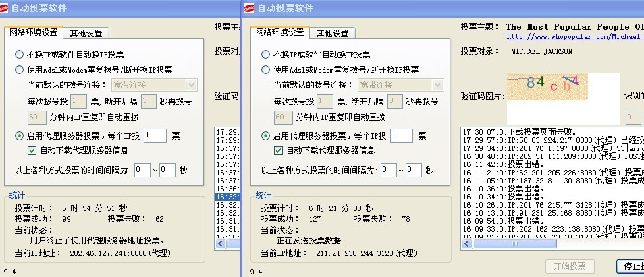Click 正在发送投票数据 status text

(x=314, y=241)
